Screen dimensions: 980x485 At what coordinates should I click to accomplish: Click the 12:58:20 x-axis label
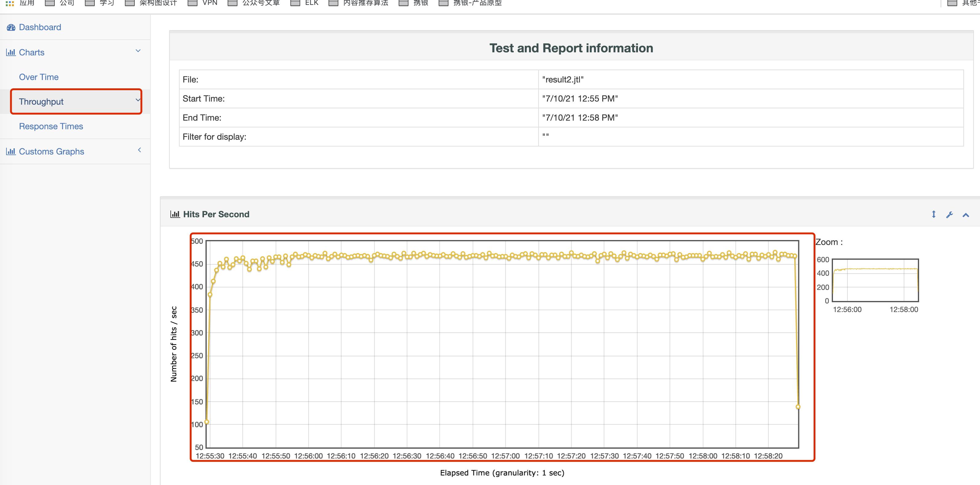(x=768, y=456)
